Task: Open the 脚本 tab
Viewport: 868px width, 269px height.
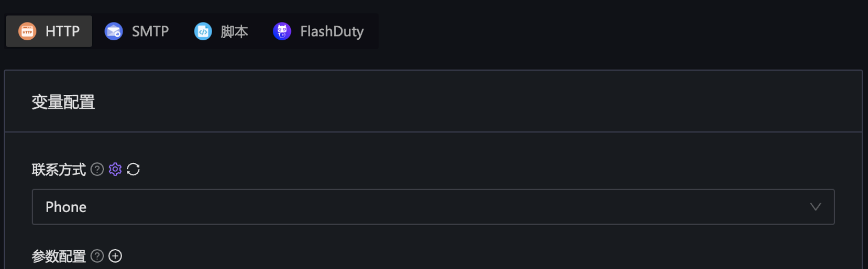Action: tap(234, 32)
